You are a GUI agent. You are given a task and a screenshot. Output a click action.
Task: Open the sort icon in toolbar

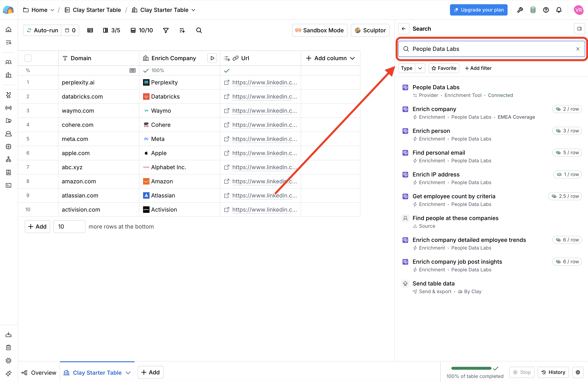click(182, 30)
